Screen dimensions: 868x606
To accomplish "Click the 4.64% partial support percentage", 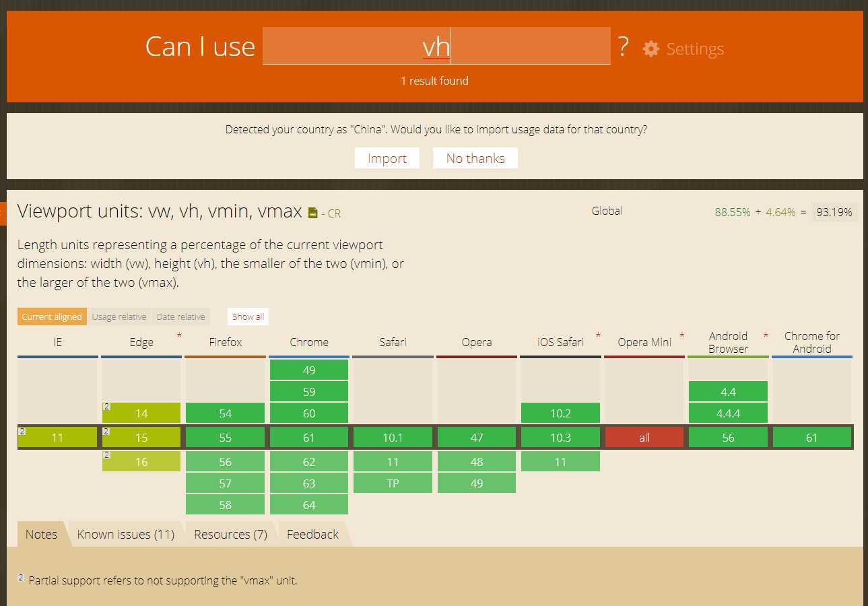I will coord(780,212).
